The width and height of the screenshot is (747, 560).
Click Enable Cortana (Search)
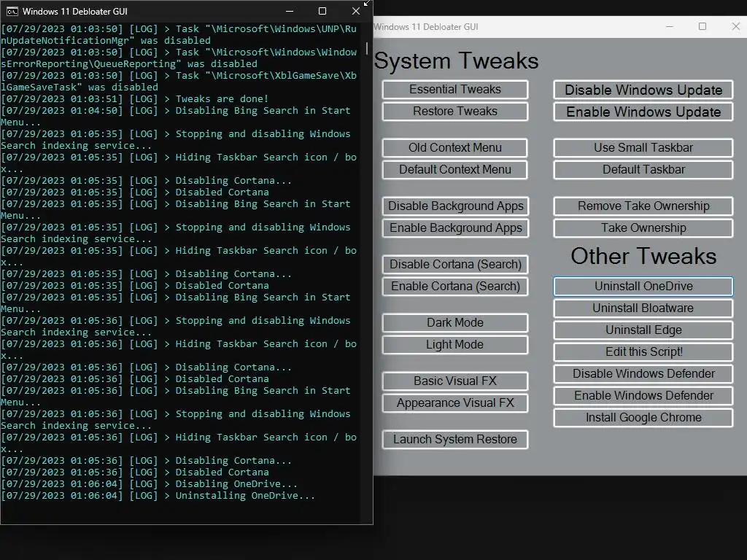coord(455,286)
